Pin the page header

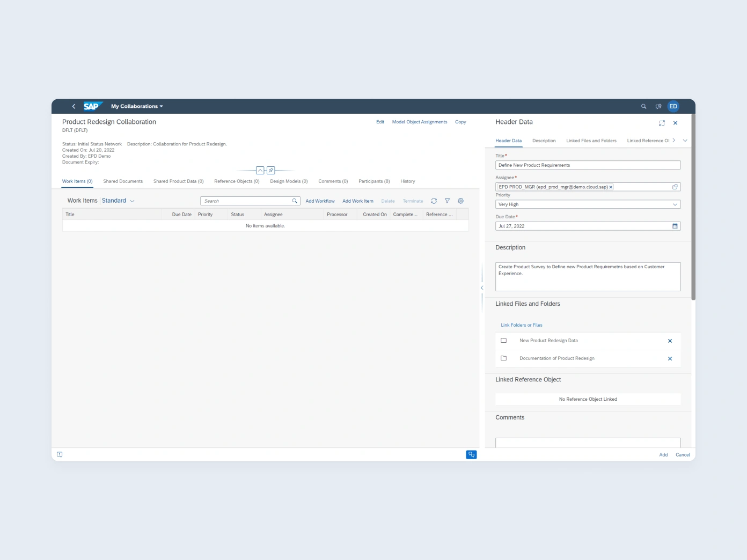tap(271, 171)
